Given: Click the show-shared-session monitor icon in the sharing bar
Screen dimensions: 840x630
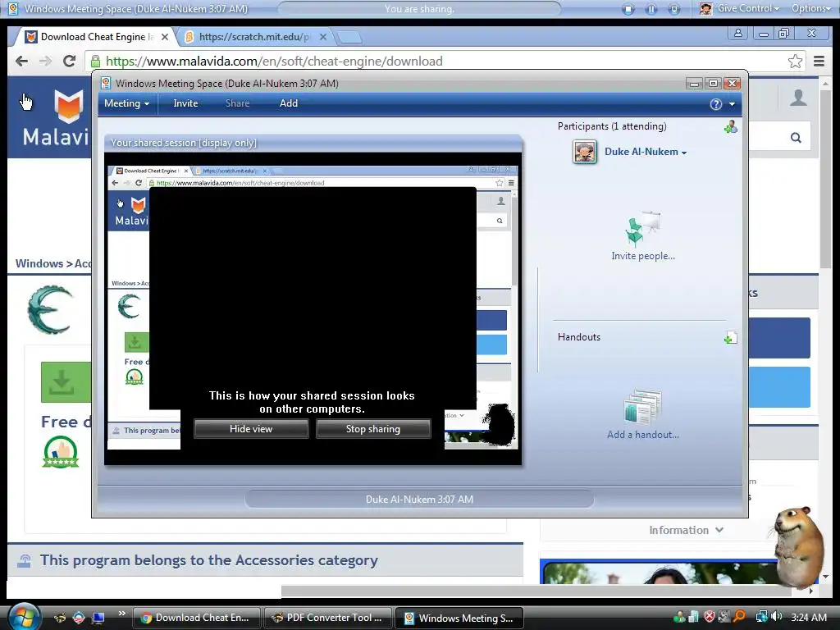Looking at the screenshot, I should 674,9.
